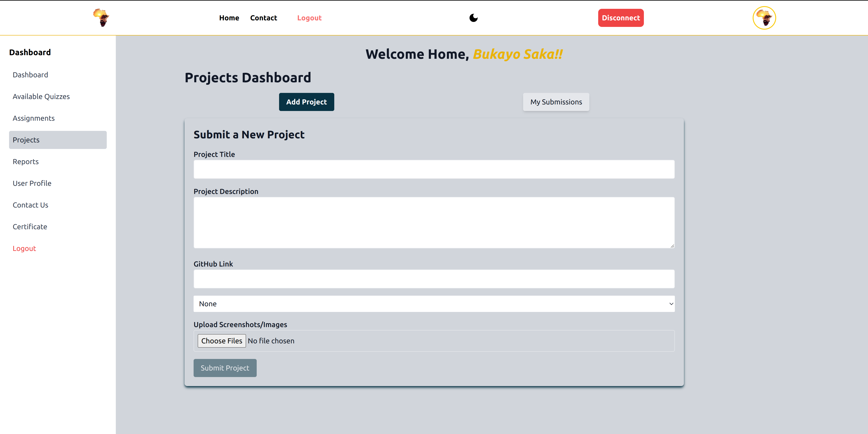Open Certificate in the sidebar
The image size is (868, 434).
pos(30,226)
